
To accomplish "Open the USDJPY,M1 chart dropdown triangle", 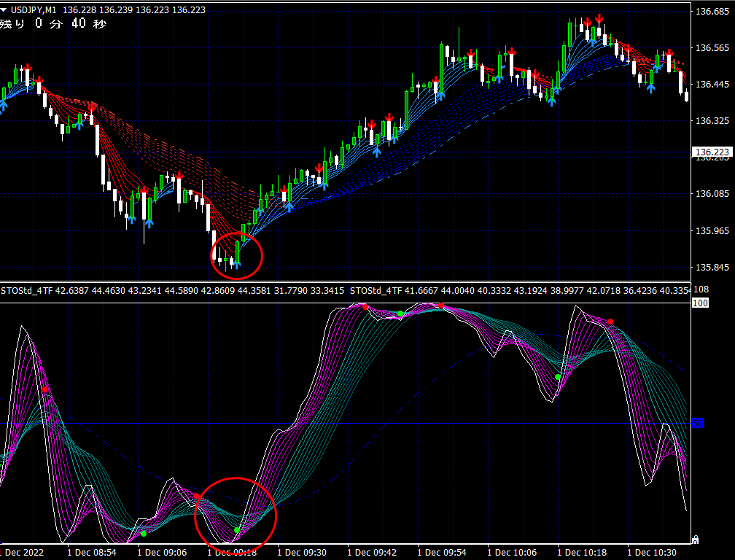I will point(4,9).
